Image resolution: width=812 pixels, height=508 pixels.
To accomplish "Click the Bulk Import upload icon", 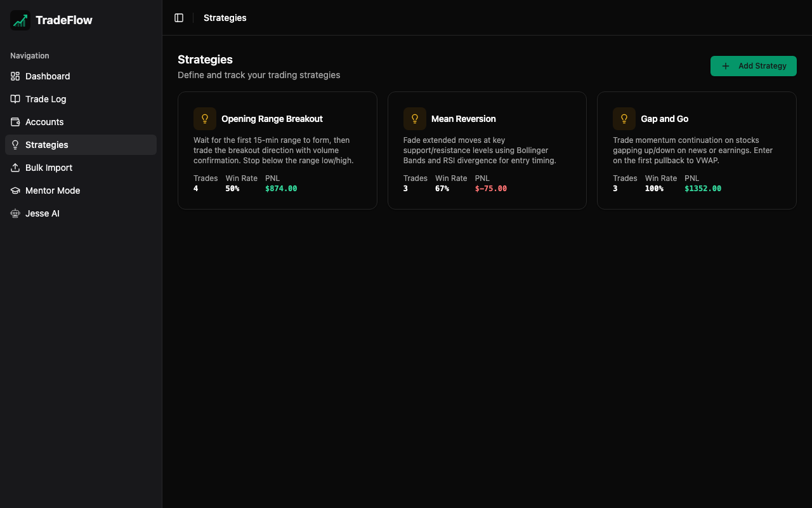I will click(15, 168).
